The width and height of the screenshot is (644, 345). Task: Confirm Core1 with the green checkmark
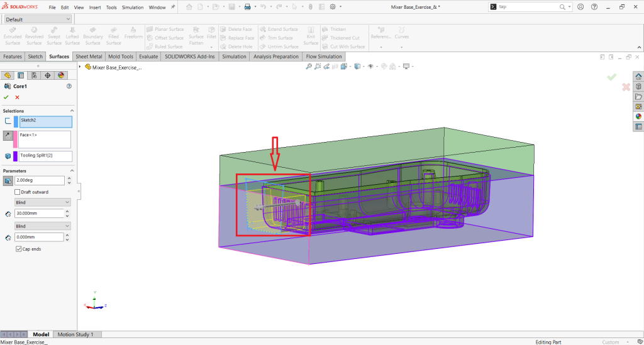tap(6, 97)
